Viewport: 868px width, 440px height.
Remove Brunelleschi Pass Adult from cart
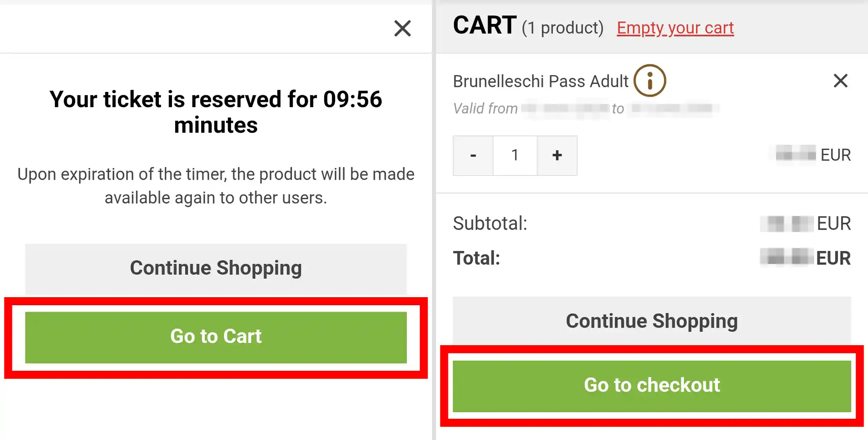click(840, 81)
